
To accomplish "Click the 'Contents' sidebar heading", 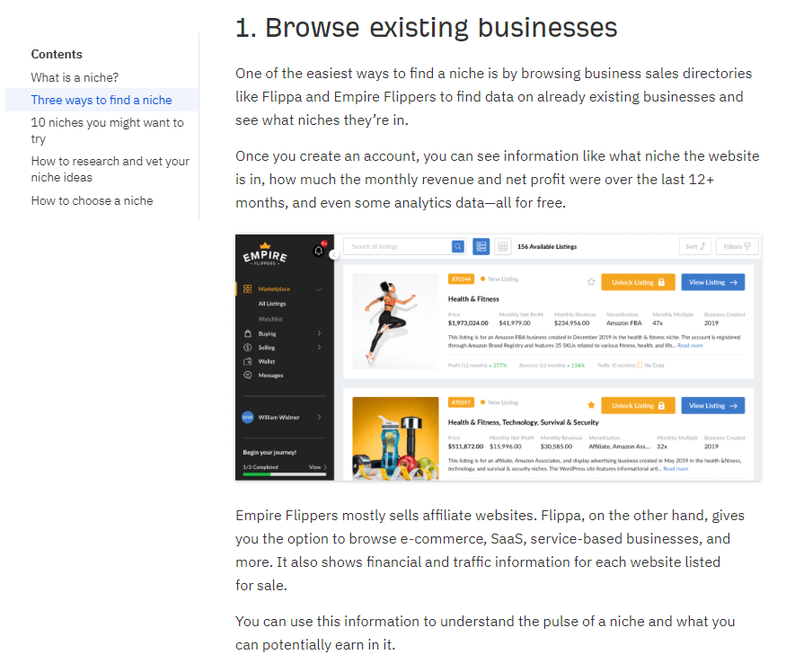I will coord(57,54).
